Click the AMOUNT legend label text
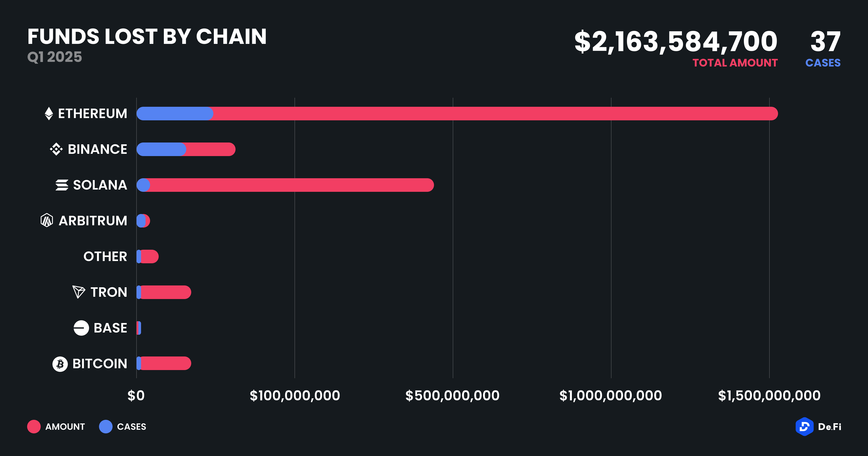Screen dimensions: 868x456 tap(65, 427)
